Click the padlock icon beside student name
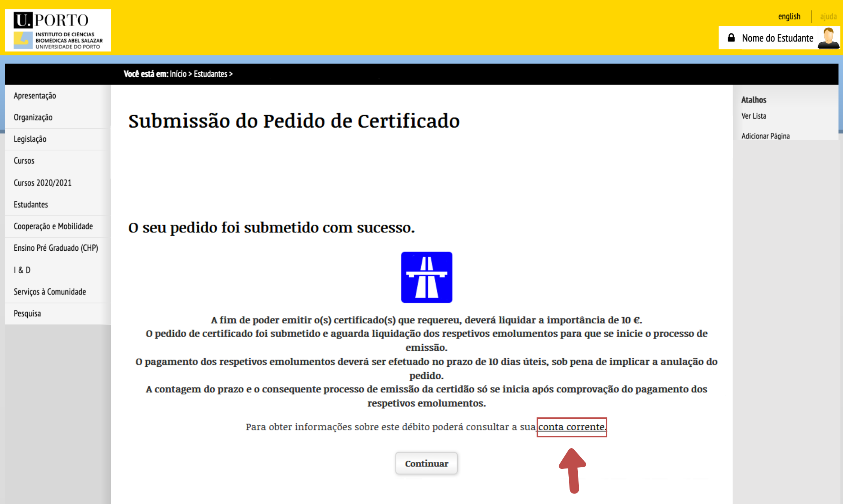 pos(731,38)
